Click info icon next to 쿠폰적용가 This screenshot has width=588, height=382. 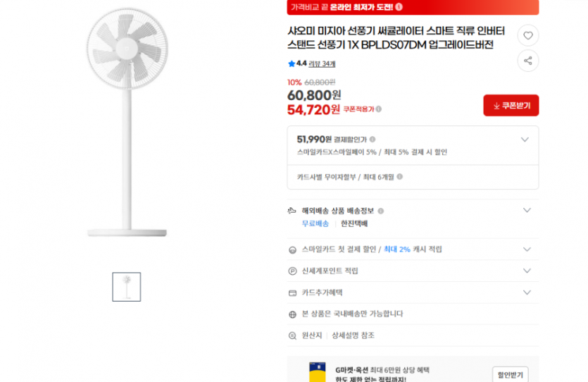(x=379, y=109)
